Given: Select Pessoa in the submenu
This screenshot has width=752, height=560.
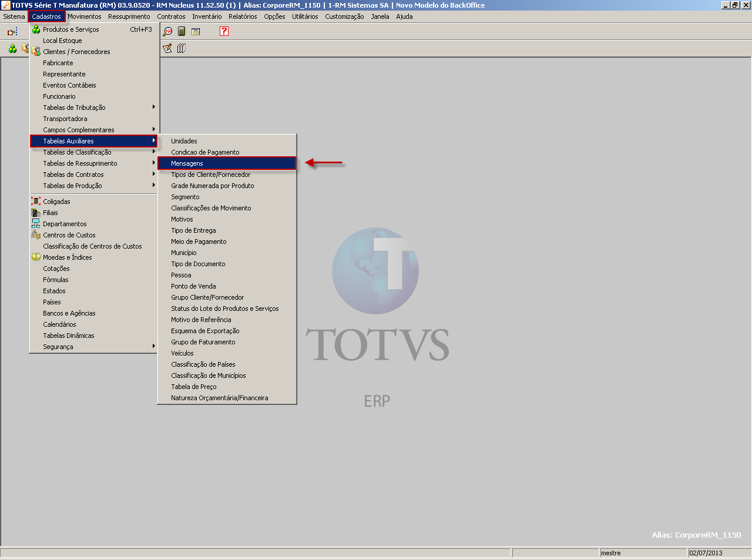Looking at the screenshot, I should pyautogui.click(x=227, y=275).
